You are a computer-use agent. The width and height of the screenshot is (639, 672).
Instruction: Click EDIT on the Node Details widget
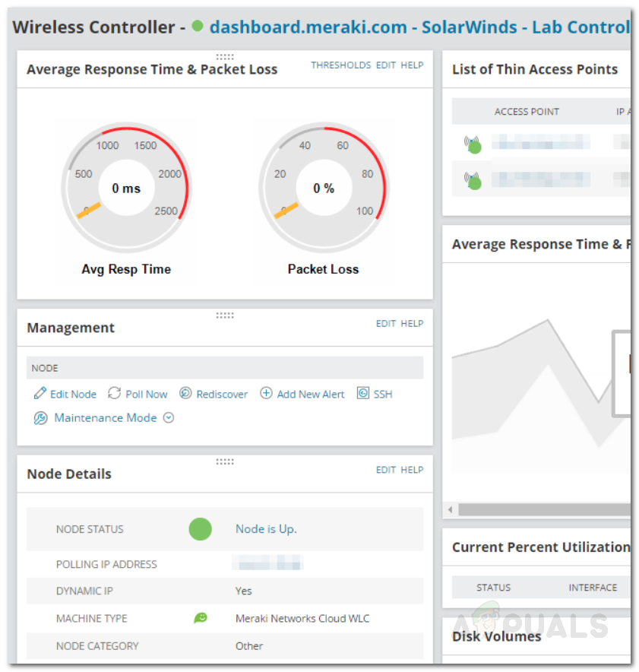pyautogui.click(x=385, y=470)
